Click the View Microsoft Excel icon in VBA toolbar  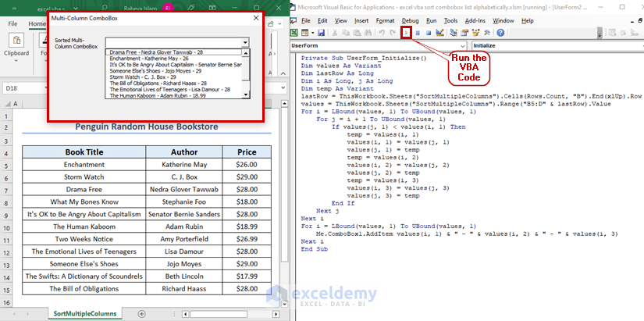[x=294, y=33]
